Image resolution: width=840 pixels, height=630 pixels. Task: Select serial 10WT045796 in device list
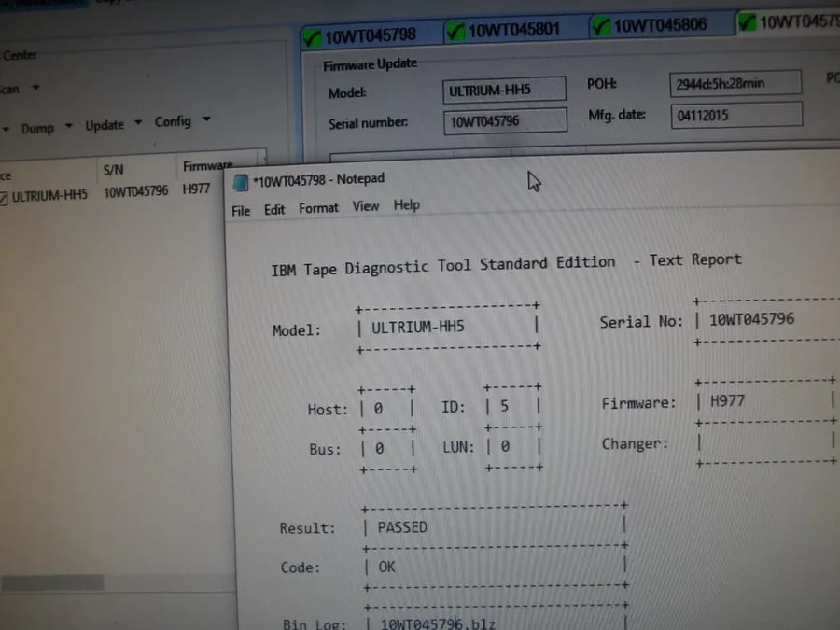[135, 191]
